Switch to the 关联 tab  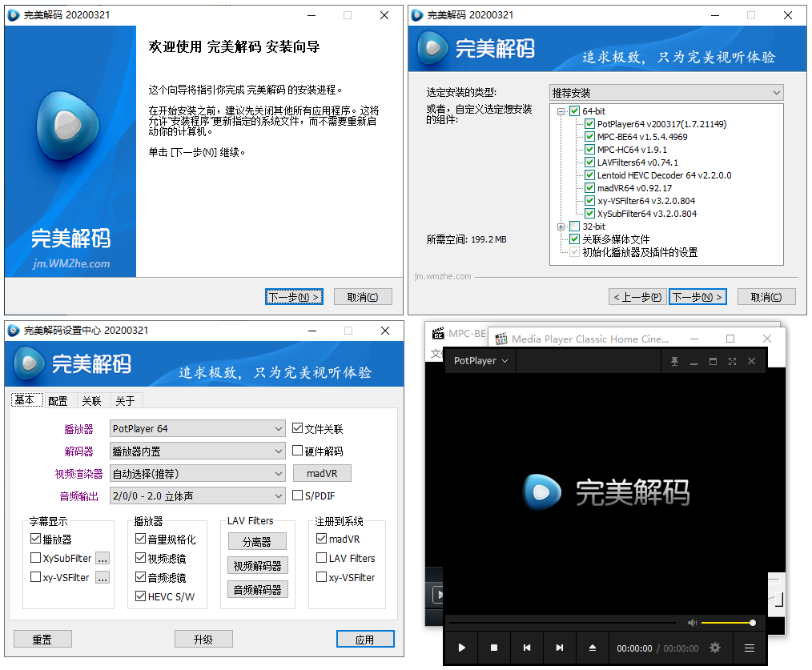[92, 400]
